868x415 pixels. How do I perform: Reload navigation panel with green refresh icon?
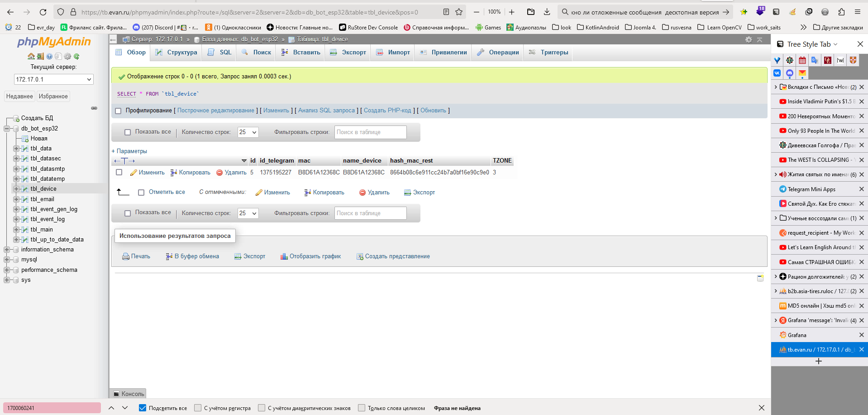pos(76,57)
